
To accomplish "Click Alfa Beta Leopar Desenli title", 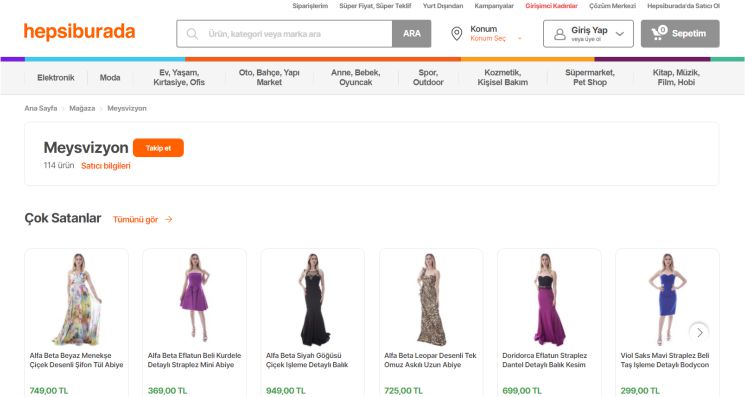I will point(430,360).
